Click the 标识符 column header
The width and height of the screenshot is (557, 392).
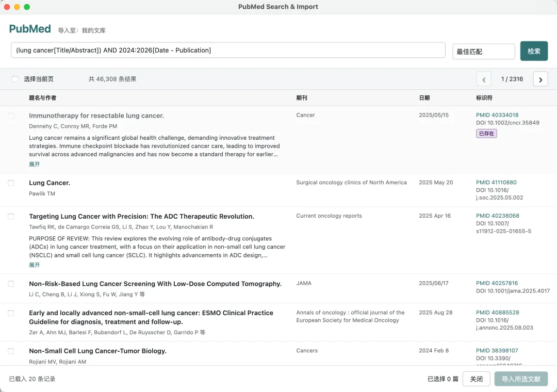pyautogui.click(x=484, y=97)
